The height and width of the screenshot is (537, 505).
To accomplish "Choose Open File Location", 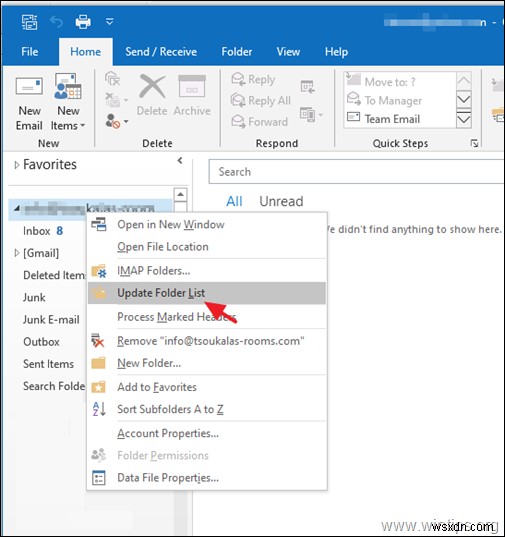I will coord(207,247).
